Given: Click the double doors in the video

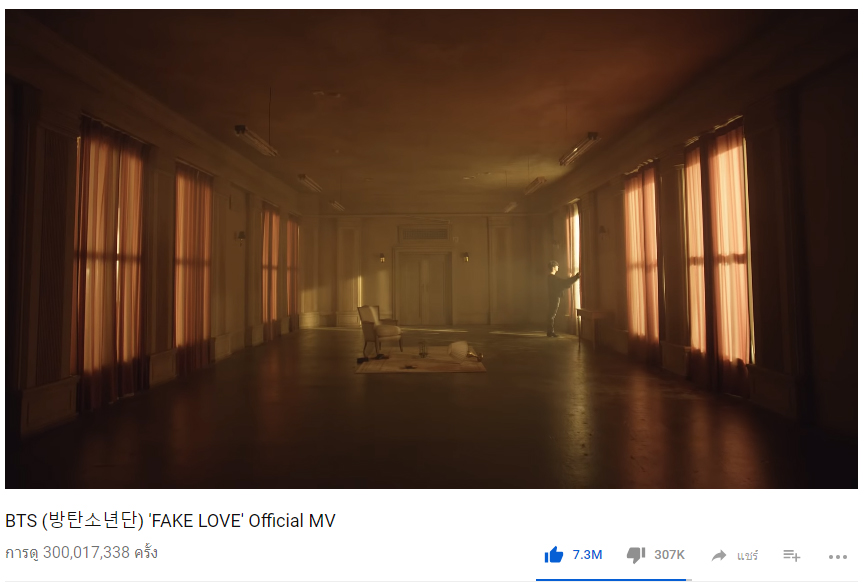Looking at the screenshot, I should point(423,288).
